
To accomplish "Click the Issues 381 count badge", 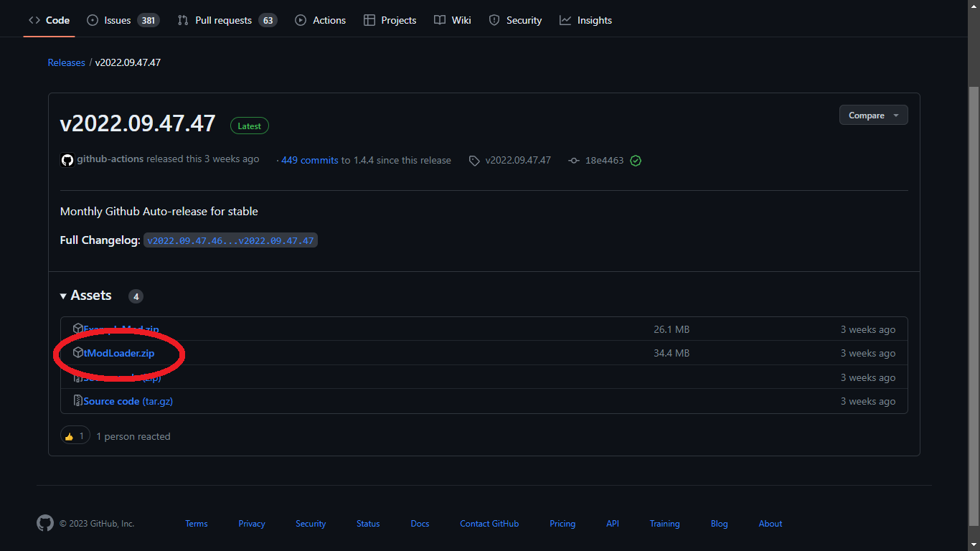I will point(149,20).
